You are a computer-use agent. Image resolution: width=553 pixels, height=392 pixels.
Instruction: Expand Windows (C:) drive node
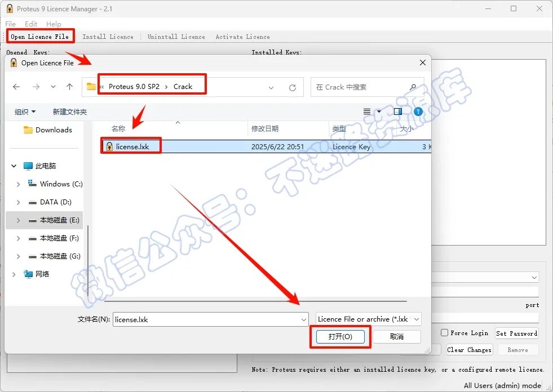[18, 184]
